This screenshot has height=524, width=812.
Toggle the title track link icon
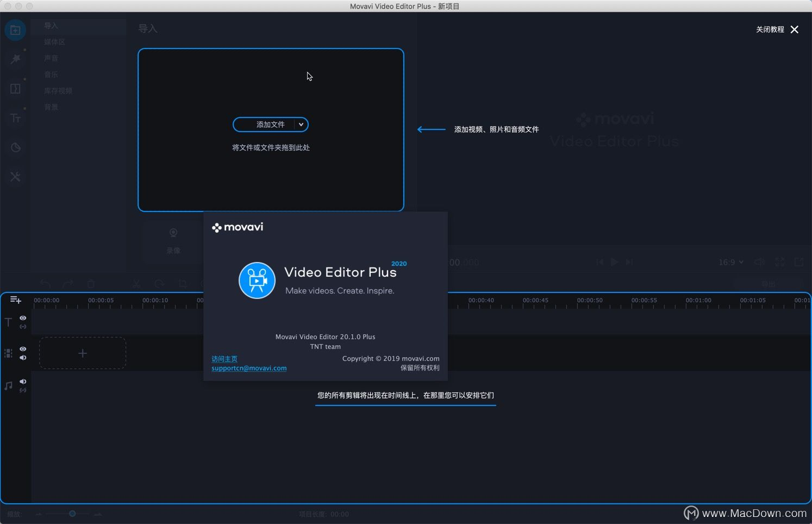pos(23,327)
